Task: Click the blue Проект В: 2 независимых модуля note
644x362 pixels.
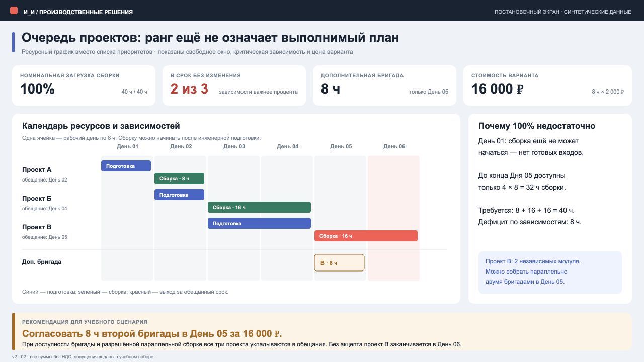Action: 550,271
